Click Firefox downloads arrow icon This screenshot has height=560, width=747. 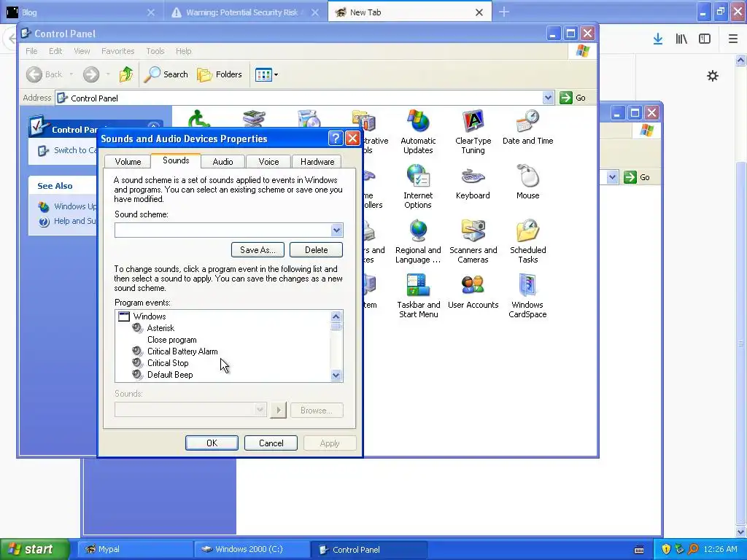657,39
